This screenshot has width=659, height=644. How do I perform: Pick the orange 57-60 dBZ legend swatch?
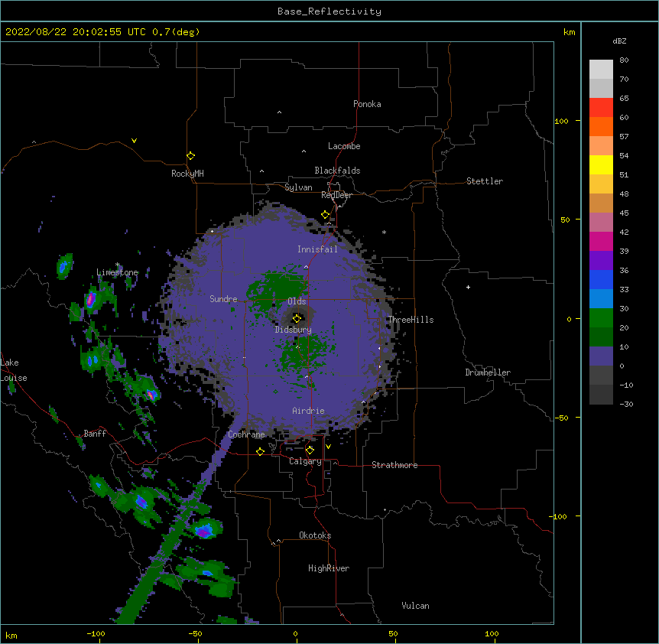pos(601,126)
